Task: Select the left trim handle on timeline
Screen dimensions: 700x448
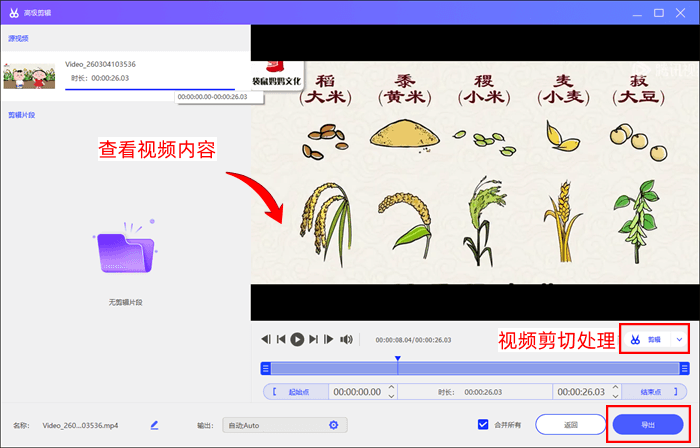Action: [x=266, y=369]
